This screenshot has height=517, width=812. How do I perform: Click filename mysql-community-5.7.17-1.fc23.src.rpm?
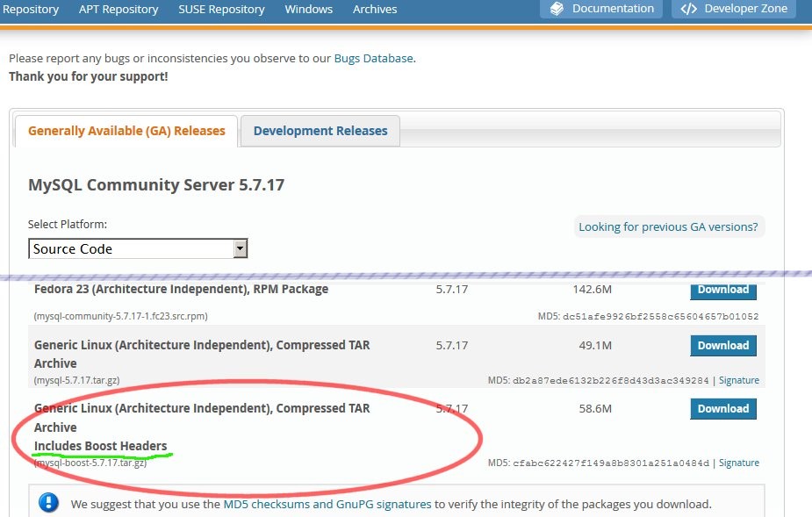[120, 316]
